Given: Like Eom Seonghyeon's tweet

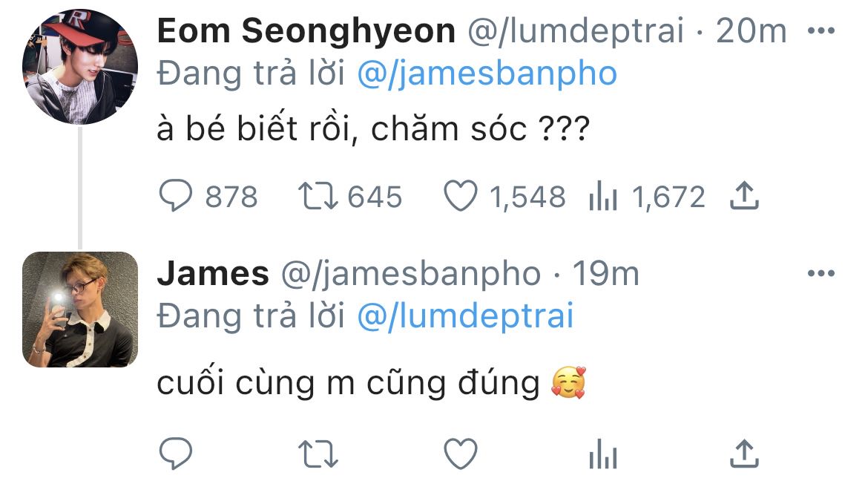Looking at the screenshot, I should tap(460, 197).
